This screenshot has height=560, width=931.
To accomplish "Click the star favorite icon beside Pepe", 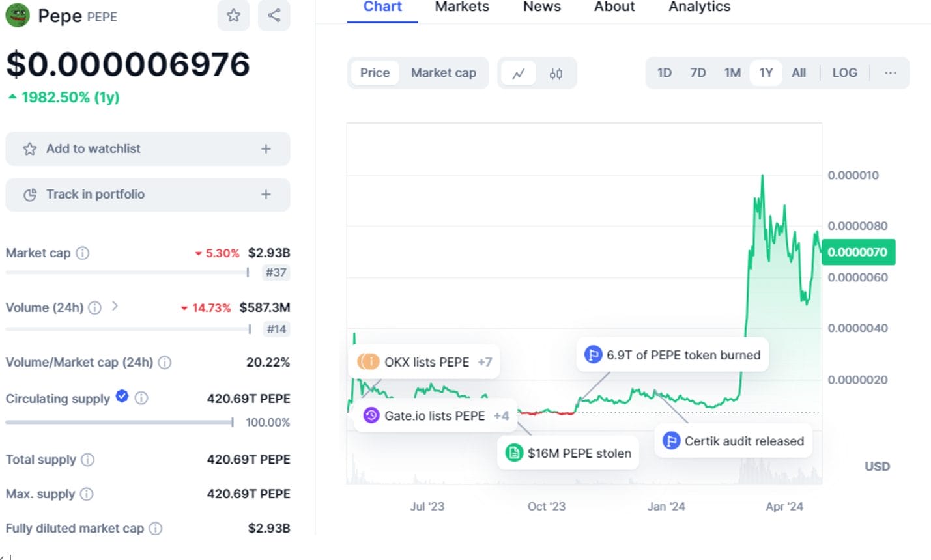I will click(233, 15).
